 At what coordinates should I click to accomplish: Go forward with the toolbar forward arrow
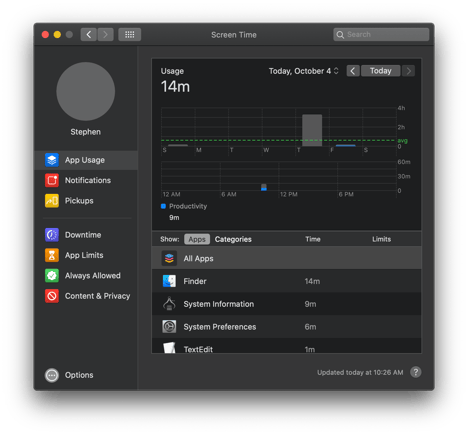tap(105, 35)
